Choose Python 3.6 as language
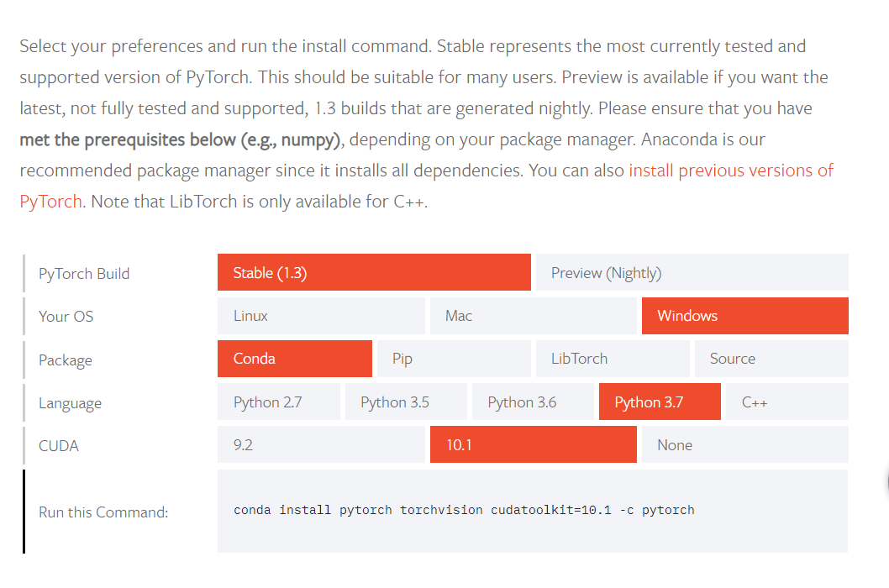The image size is (889, 588). [533, 402]
